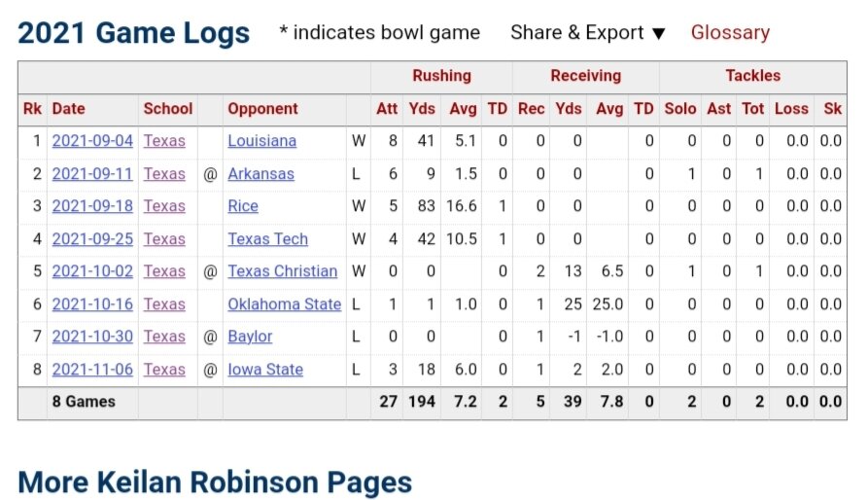868x500 pixels.
Task: Open the Oklahoma State opponent link
Action: [284, 304]
